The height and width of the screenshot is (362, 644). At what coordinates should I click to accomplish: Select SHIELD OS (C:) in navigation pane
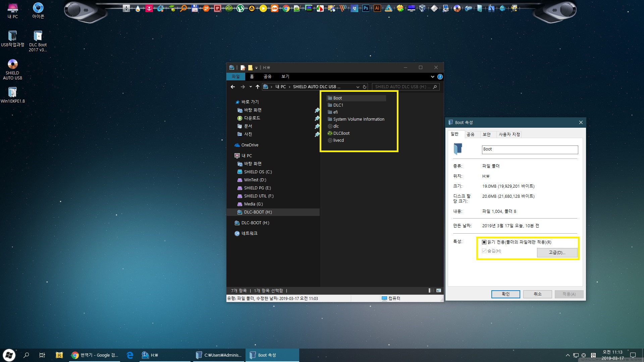[255, 172]
